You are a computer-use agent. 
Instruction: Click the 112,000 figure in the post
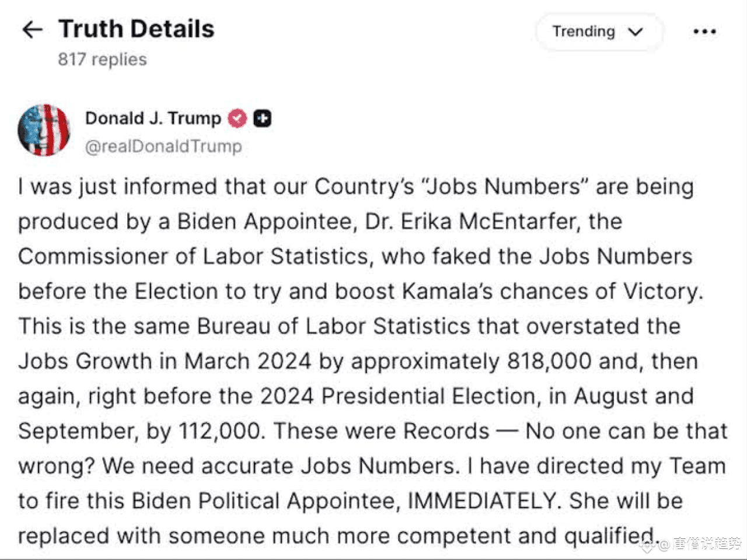click(221, 432)
